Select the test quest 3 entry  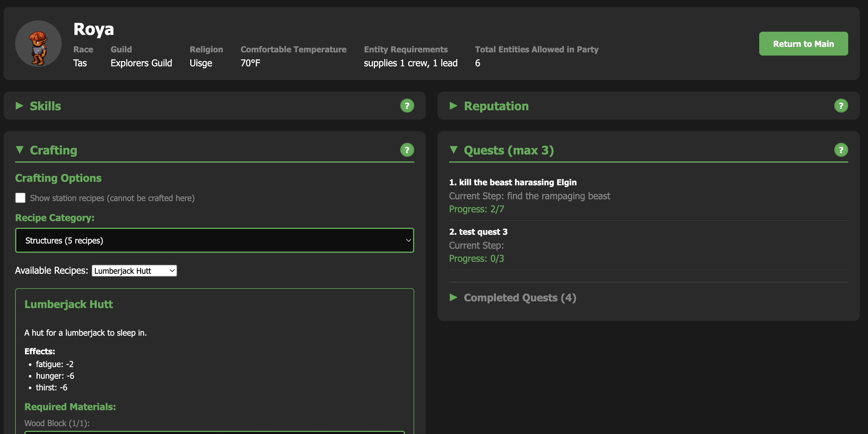(x=478, y=232)
